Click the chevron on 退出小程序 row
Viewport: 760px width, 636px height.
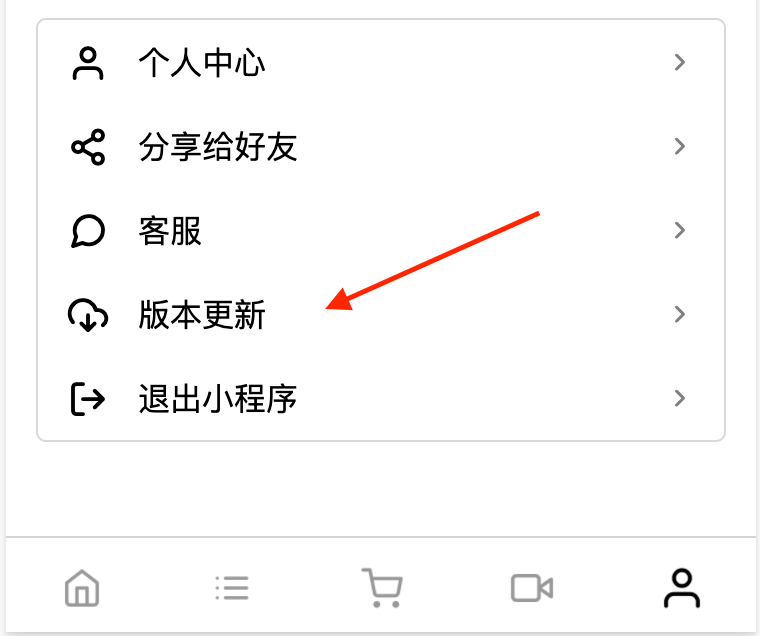[x=680, y=398]
